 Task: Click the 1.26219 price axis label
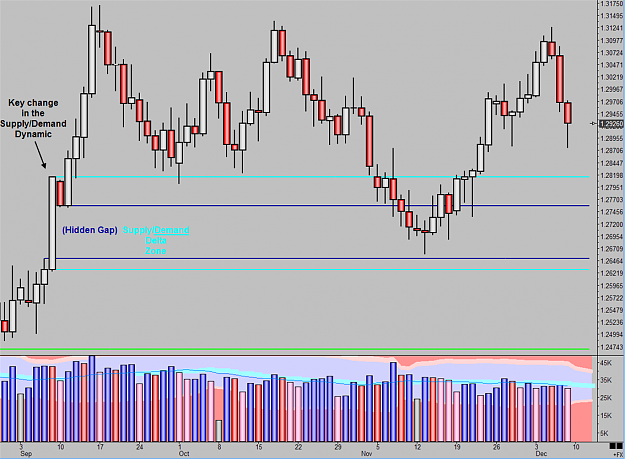(611, 273)
